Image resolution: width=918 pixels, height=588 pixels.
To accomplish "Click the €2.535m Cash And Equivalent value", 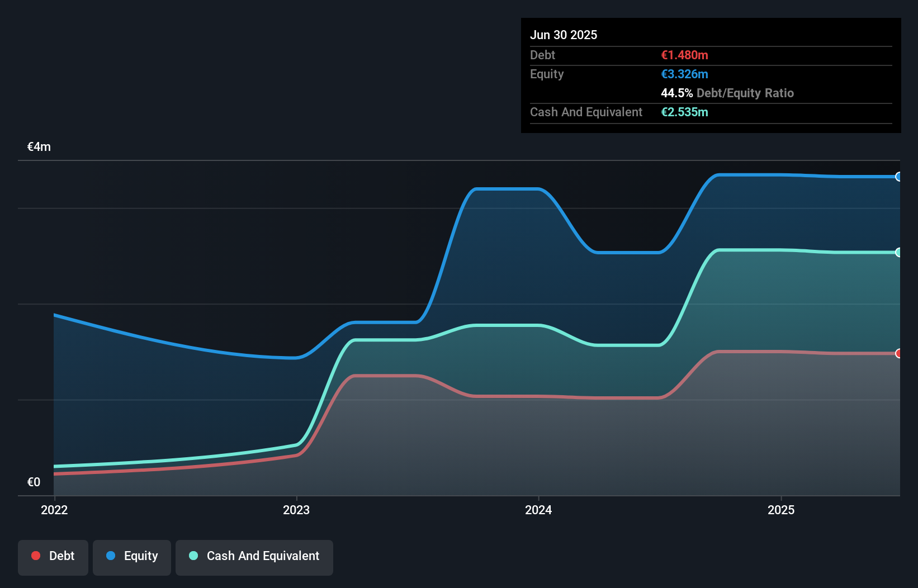I will pos(685,112).
